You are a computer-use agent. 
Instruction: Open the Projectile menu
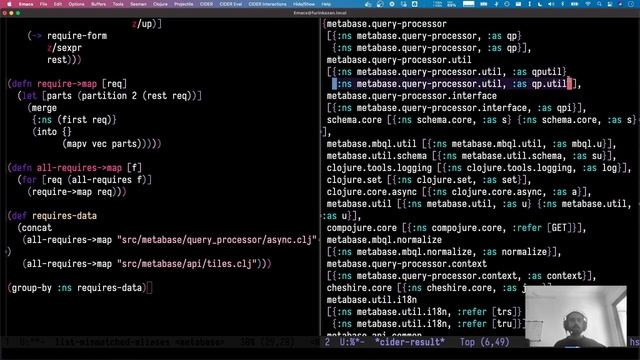[184, 4]
